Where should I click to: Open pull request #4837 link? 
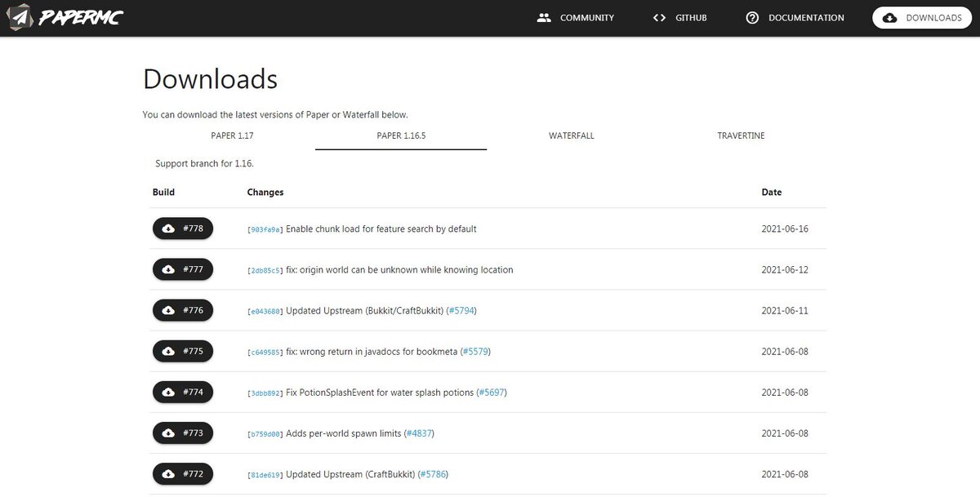click(x=419, y=433)
